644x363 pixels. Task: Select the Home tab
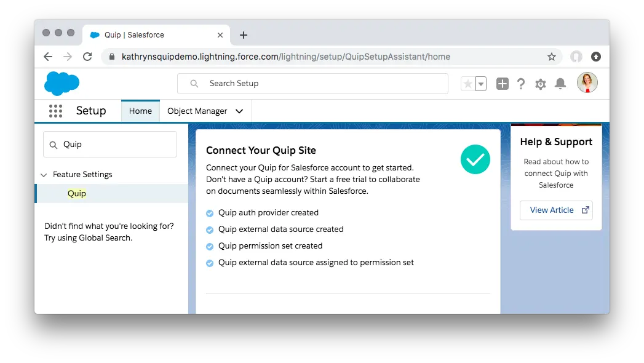[x=140, y=111]
